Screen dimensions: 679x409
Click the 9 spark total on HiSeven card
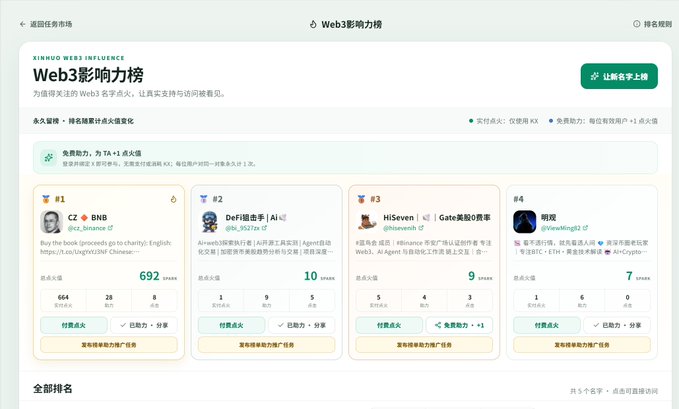click(472, 276)
